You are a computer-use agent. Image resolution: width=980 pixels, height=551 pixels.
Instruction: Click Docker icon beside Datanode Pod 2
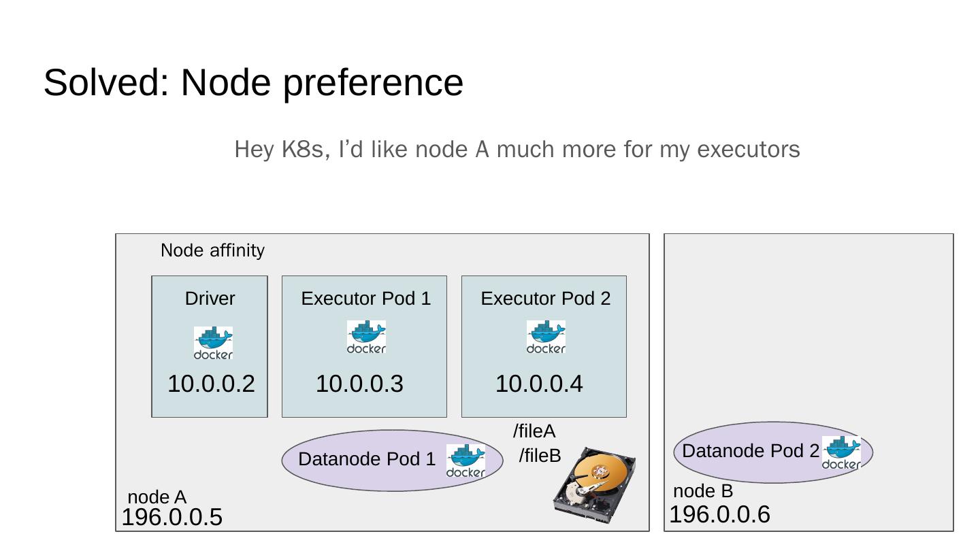[841, 453]
